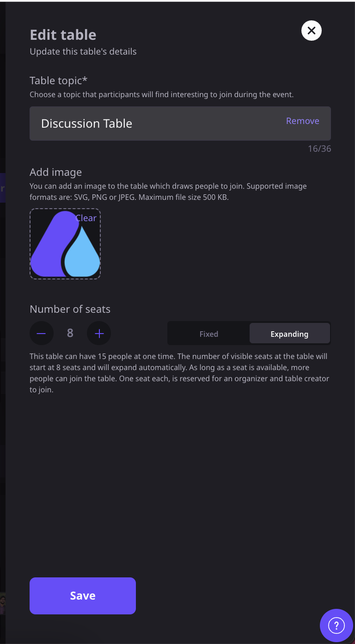Screen dimensions: 355x644
Task: Select the Fixed seating option
Action: 208,334
